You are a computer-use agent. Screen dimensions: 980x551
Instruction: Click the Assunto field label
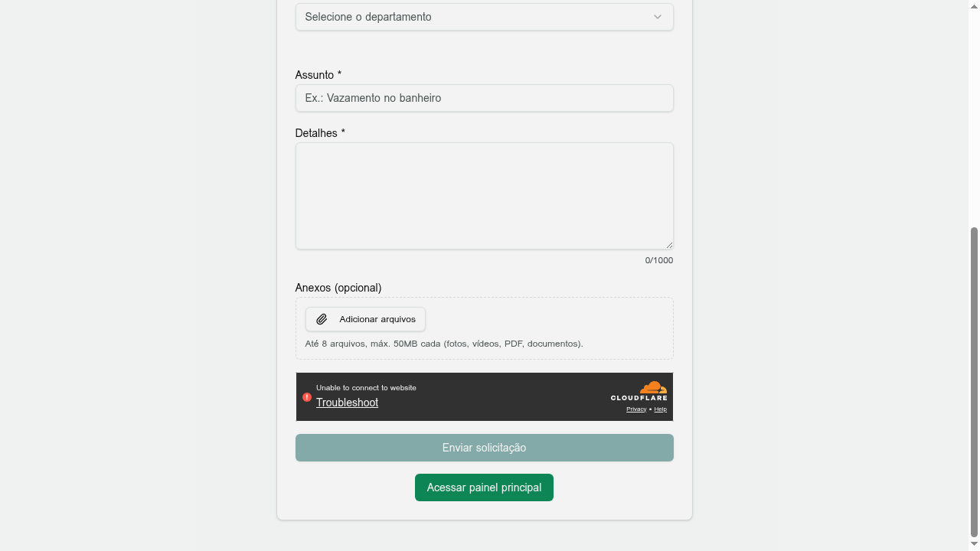pyautogui.click(x=318, y=75)
